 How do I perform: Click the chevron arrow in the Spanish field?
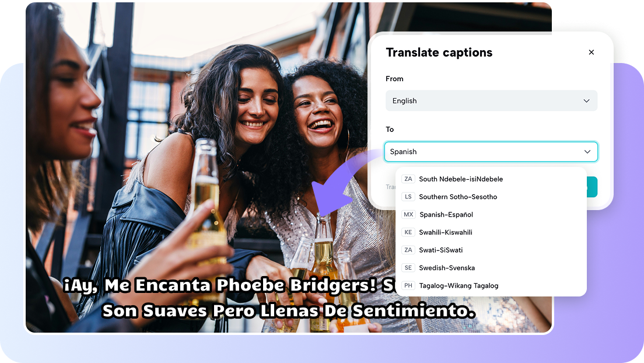(587, 152)
